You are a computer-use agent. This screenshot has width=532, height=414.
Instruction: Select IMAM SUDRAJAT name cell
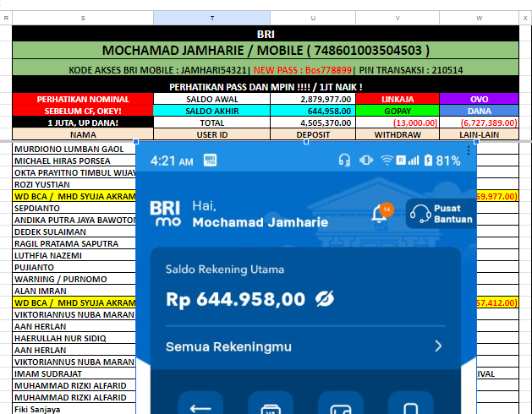74,373
